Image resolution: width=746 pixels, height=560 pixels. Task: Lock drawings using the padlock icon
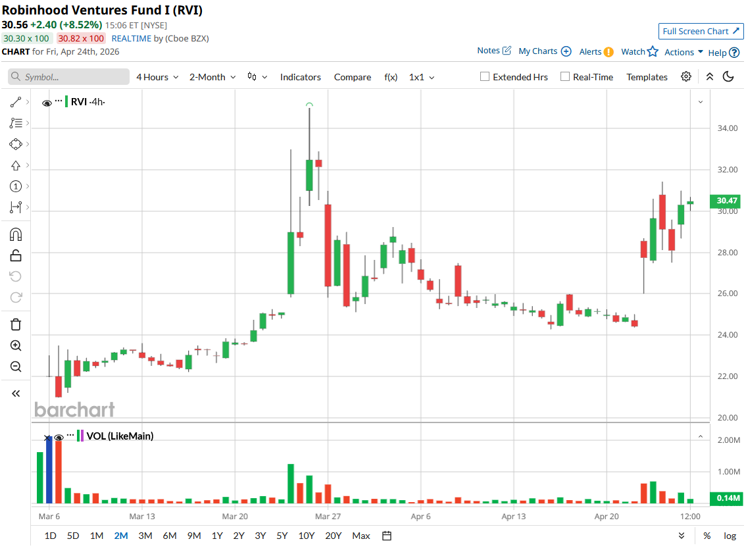[x=16, y=255]
